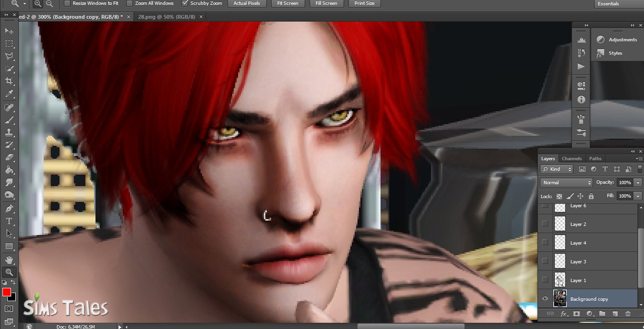Expand the collapsed panel icon dock

pyautogui.click(x=586, y=26)
